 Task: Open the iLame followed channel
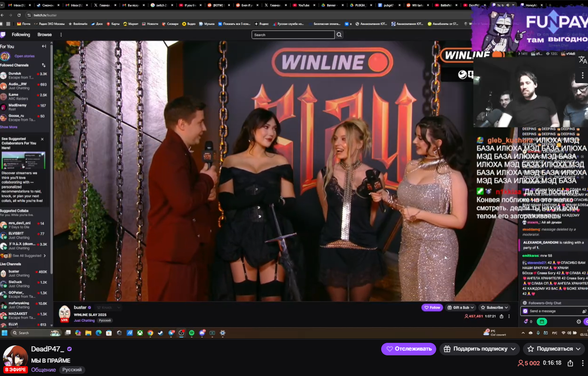pyautogui.click(x=24, y=96)
